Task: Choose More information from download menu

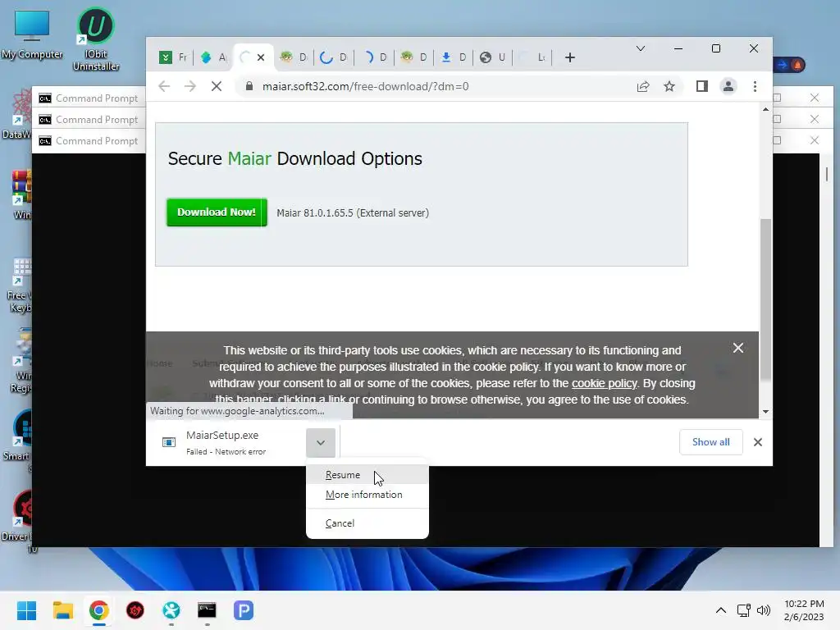Action: 367,495
